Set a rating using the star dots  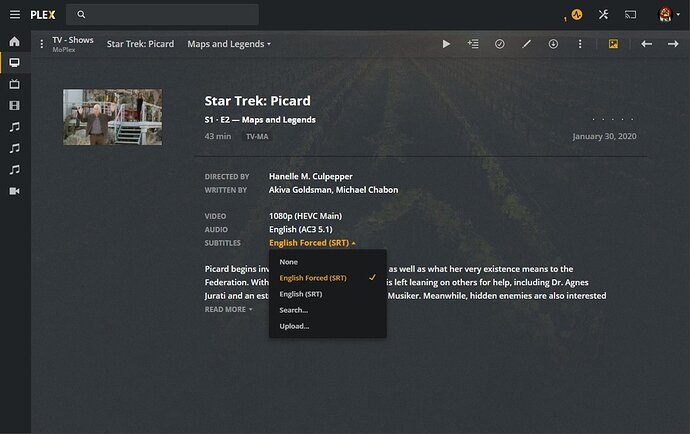[613, 119]
